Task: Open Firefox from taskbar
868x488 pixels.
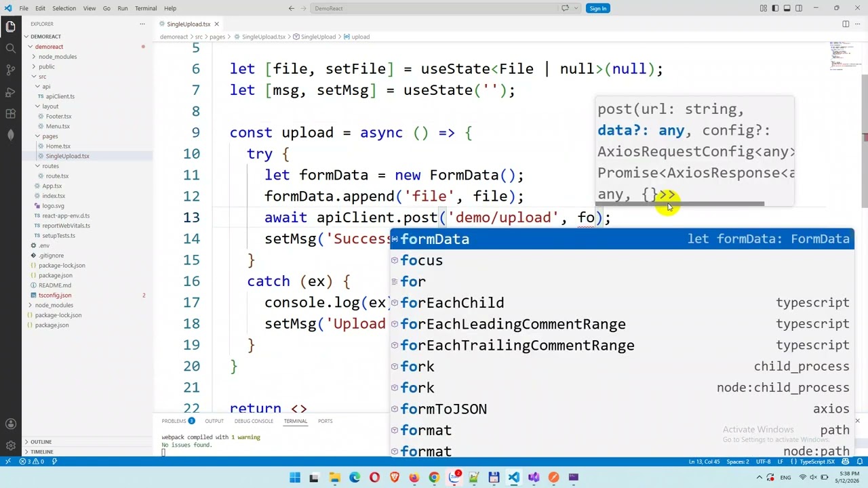Action: pyautogui.click(x=414, y=478)
